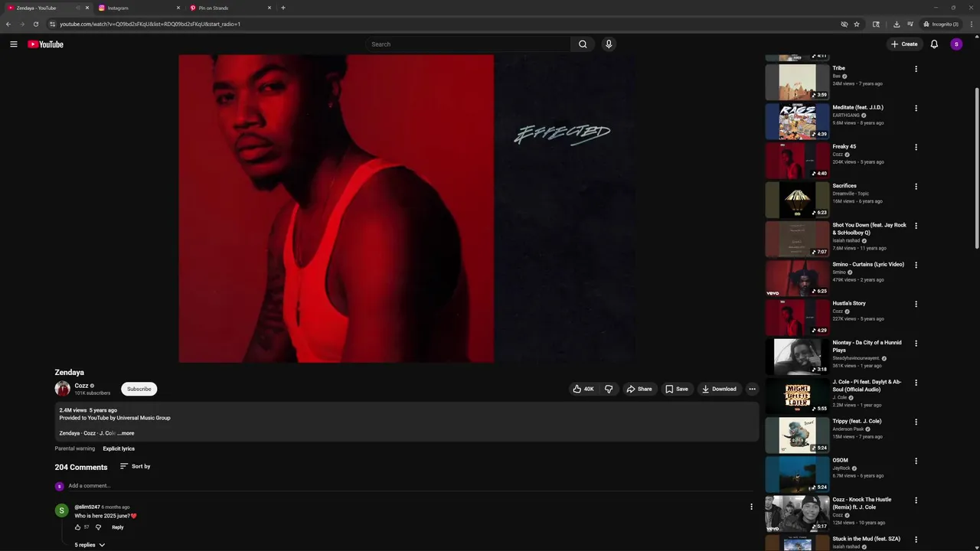Open the Incognito (3) profile chip
980x551 pixels.
[x=940, y=24]
